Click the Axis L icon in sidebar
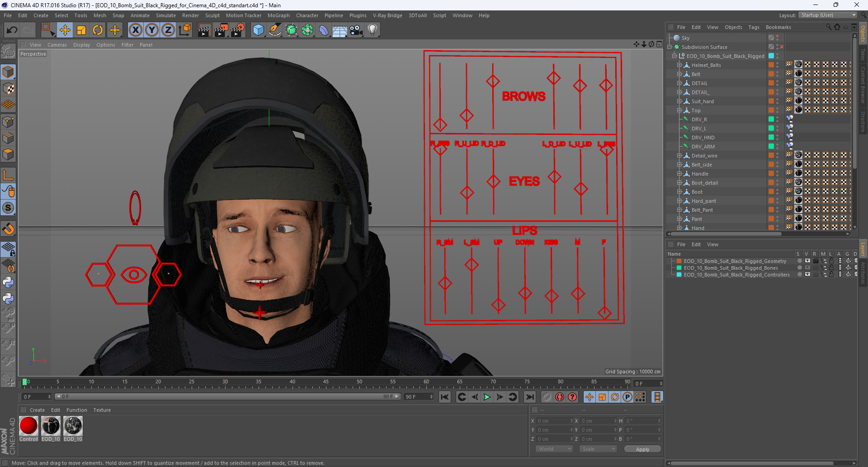The image size is (868, 467). coord(8,175)
